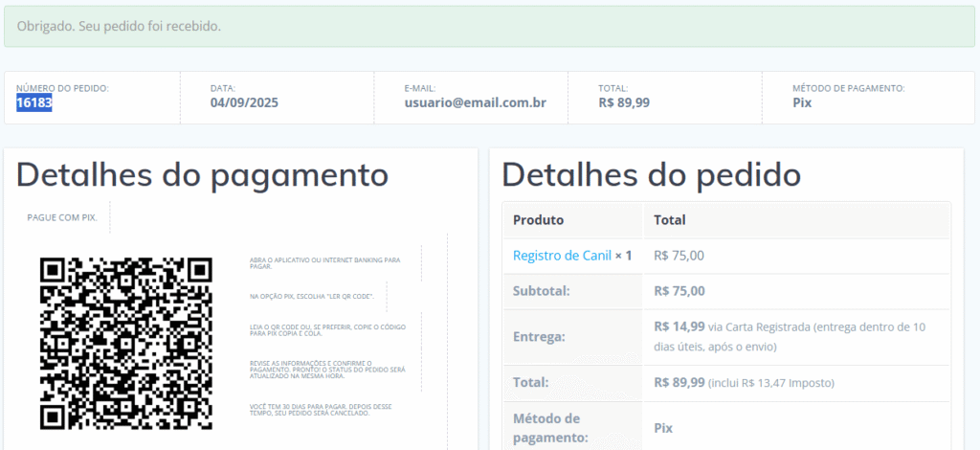
Task: Click the 'VOCÊ TEM 30 DIAS PARA PAGAR' notice
Action: [x=321, y=410]
